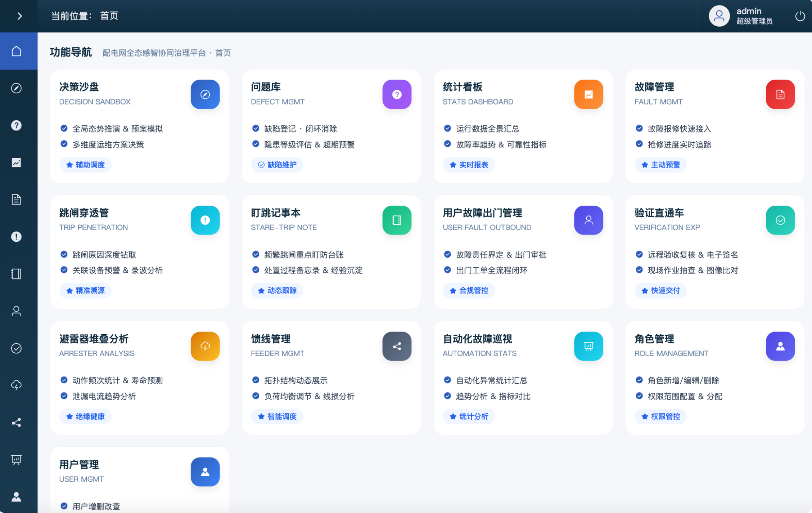Open the share sidebar icon for feeder management
This screenshot has width=812, height=513.
pyautogui.click(x=16, y=423)
